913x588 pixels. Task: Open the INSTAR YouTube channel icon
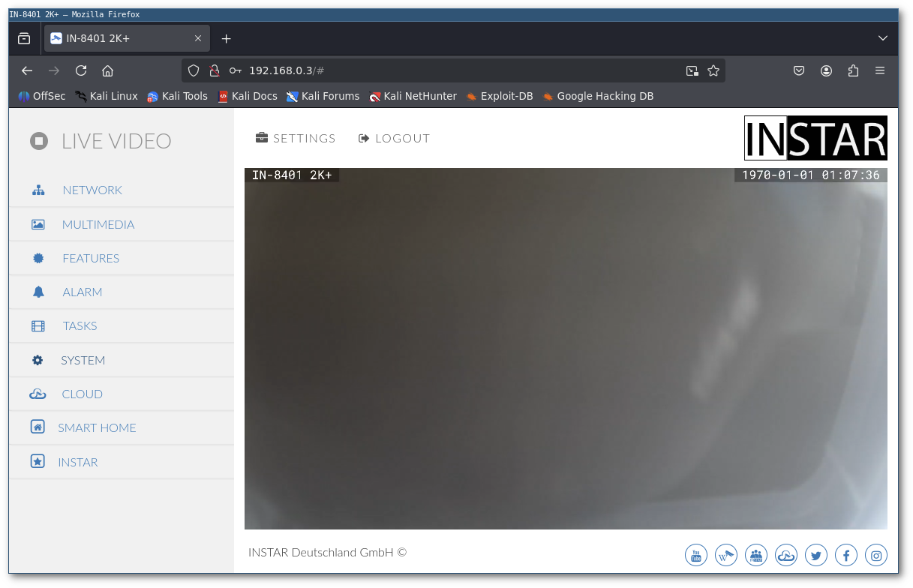[696, 556]
